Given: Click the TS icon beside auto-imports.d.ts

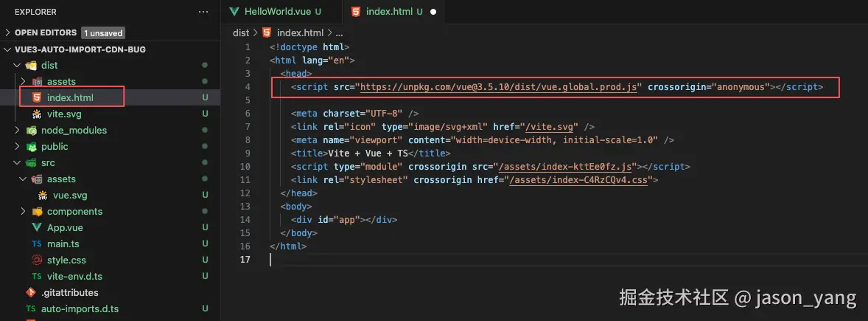Looking at the screenshot, I should tap(31, 308).
